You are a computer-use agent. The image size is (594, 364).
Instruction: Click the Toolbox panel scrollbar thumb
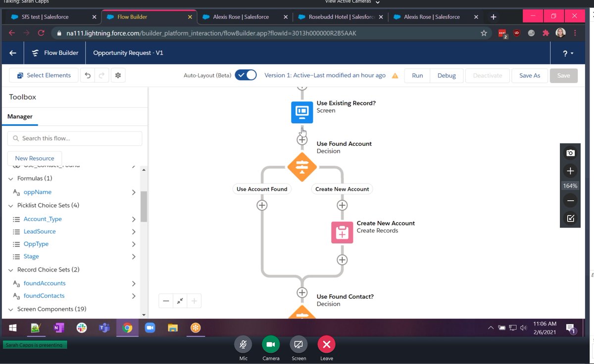[144, 207]
